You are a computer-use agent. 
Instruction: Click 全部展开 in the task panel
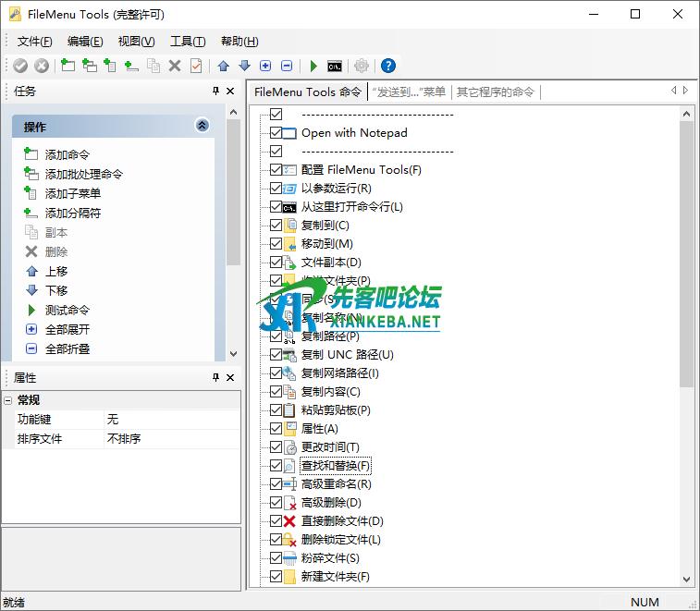(68, 329)
